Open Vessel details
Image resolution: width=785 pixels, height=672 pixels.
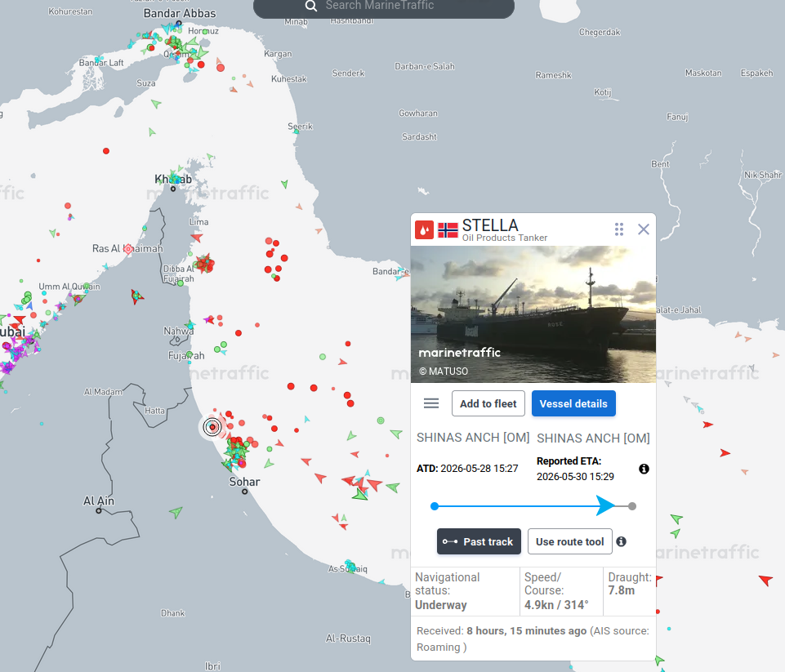pos(573,403)
